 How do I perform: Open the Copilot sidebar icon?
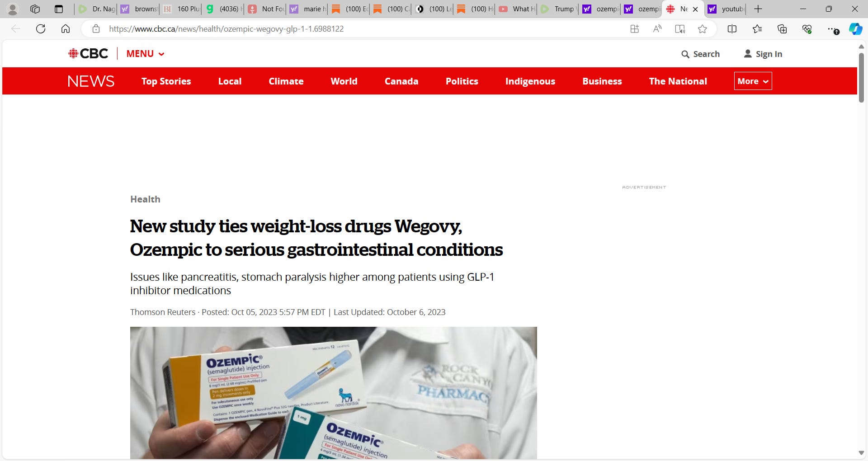[x=855, y=29]
